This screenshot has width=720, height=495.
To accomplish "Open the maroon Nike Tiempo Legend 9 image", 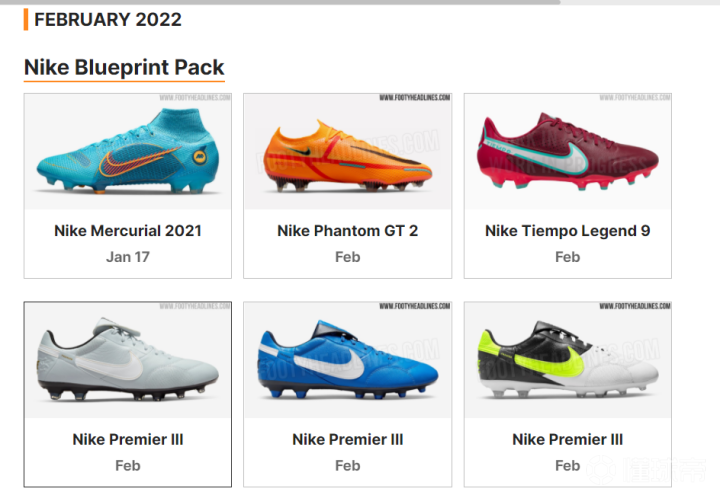I will (x=568, y=152).
